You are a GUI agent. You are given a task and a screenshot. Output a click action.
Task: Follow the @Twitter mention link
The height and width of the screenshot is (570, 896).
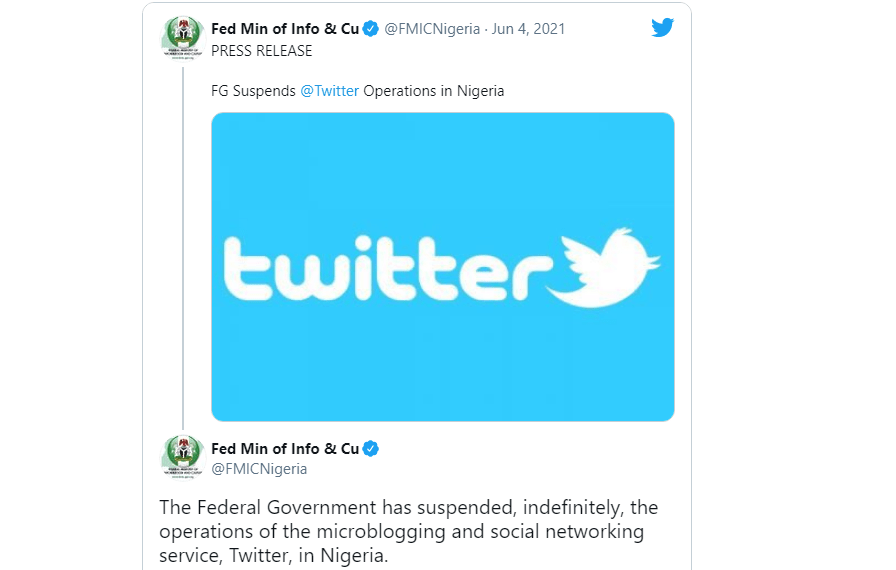pos(330,91)
